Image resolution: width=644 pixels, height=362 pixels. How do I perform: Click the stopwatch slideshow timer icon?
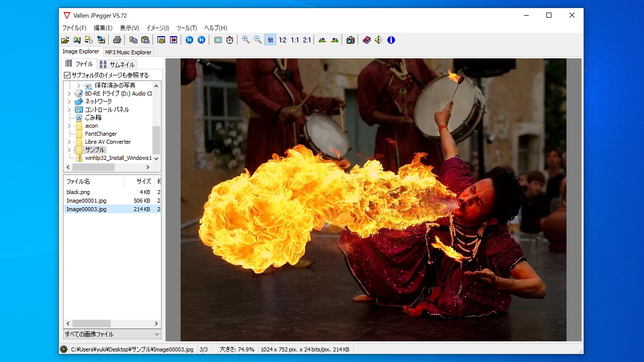pos(230,40)
